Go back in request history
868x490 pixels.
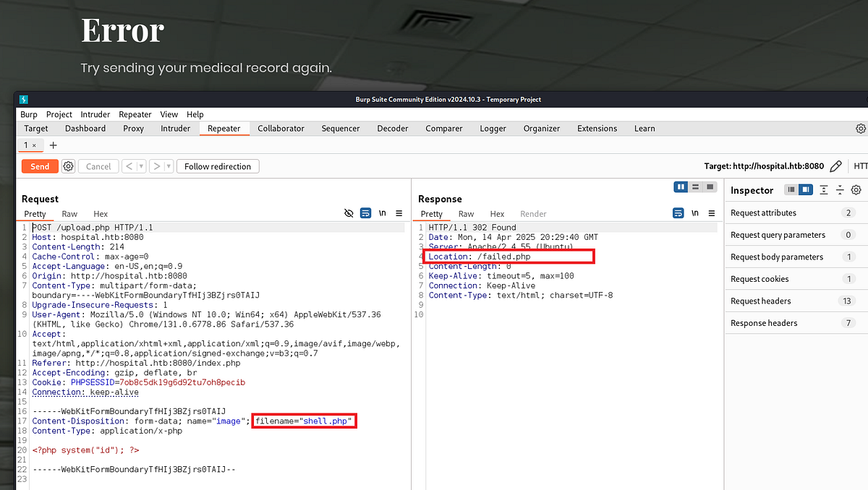click(x=129, y=166)
